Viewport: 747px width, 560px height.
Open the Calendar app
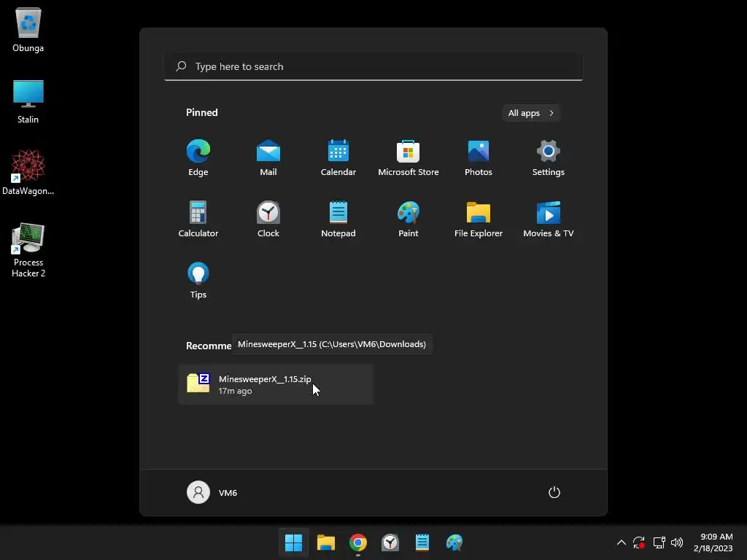pos(338,158)
